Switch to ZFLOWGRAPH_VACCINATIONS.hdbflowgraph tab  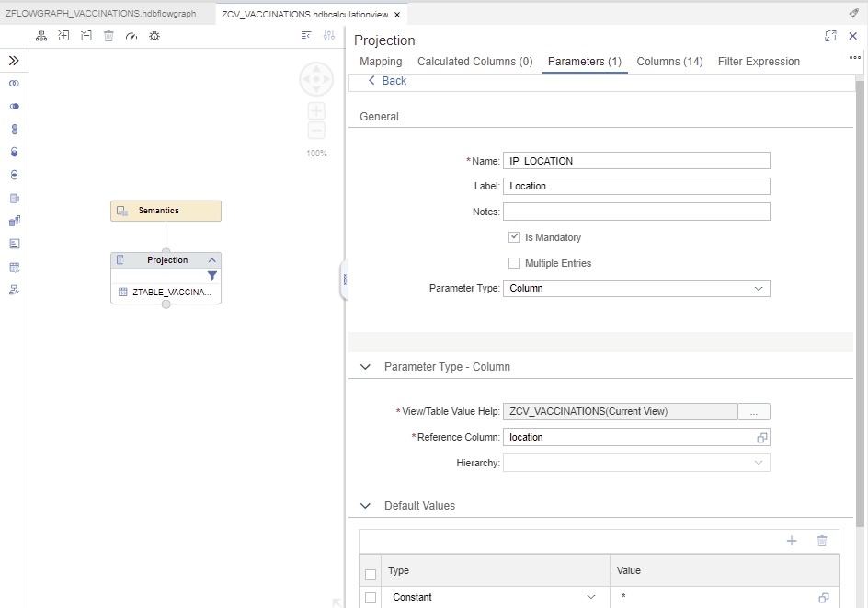[x=101, y=13]
